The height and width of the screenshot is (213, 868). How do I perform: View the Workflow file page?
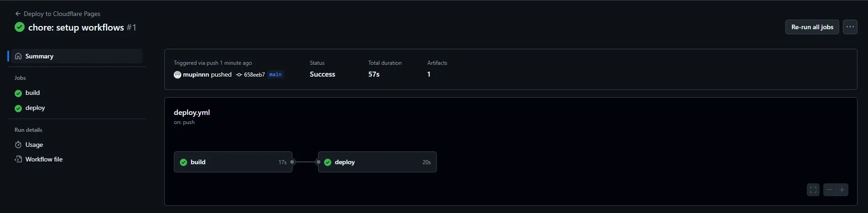click(x=44, y=159)
